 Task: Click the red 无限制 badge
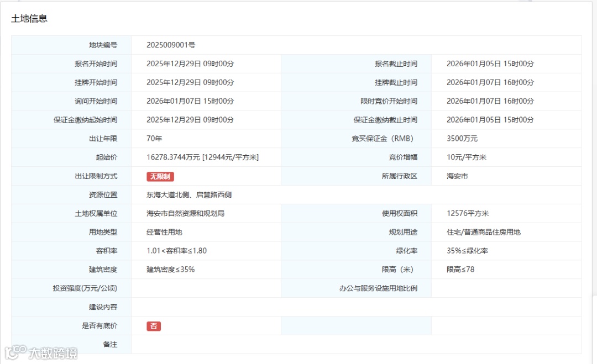point(160,177)
